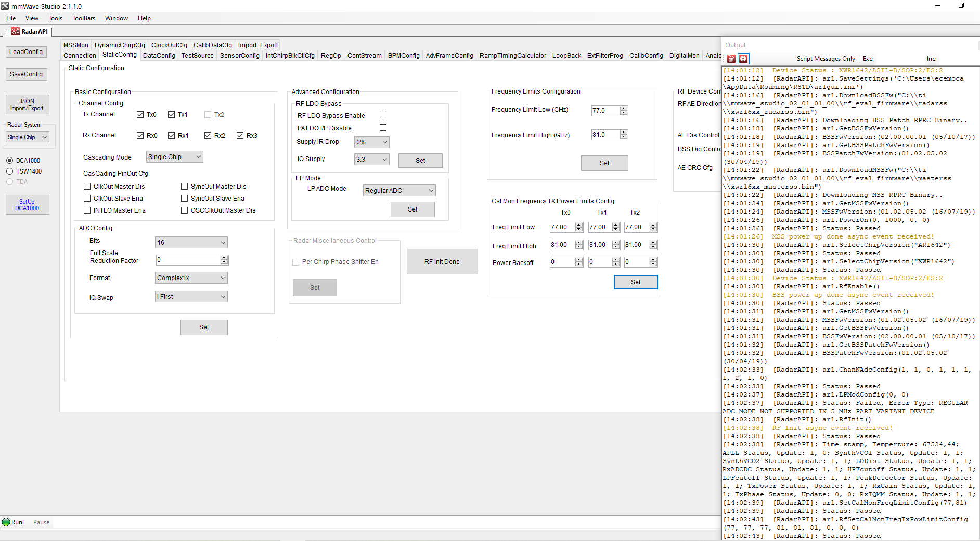Adjust Tx0 Power Backoff stepper
The width and height of the screenshot is (980, 541).
click(579, 262)
